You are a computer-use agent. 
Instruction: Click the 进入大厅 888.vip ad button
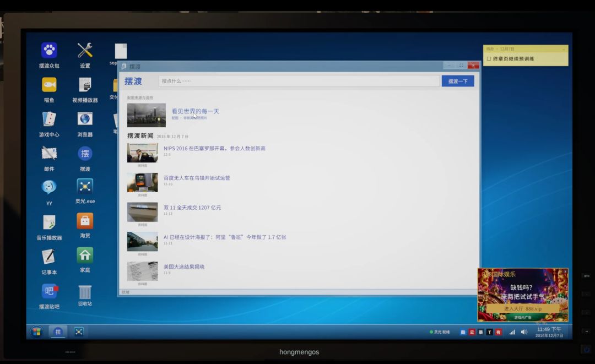click(x=522, y=308)
